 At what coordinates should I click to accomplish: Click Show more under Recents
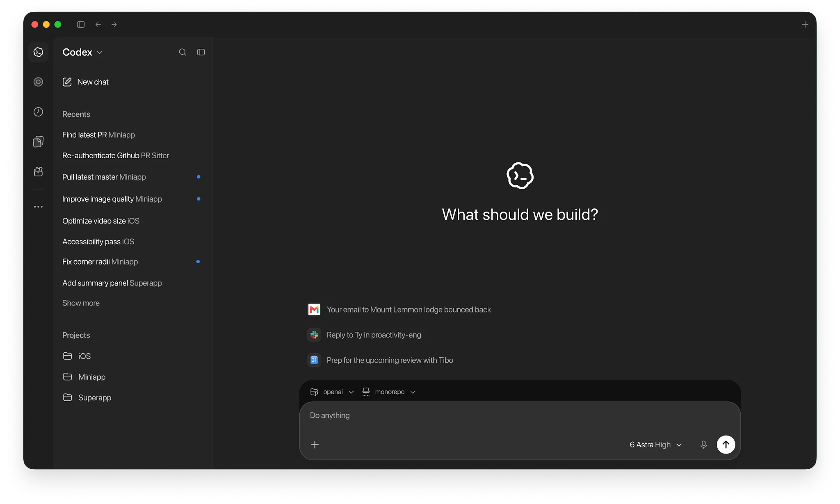81,303
